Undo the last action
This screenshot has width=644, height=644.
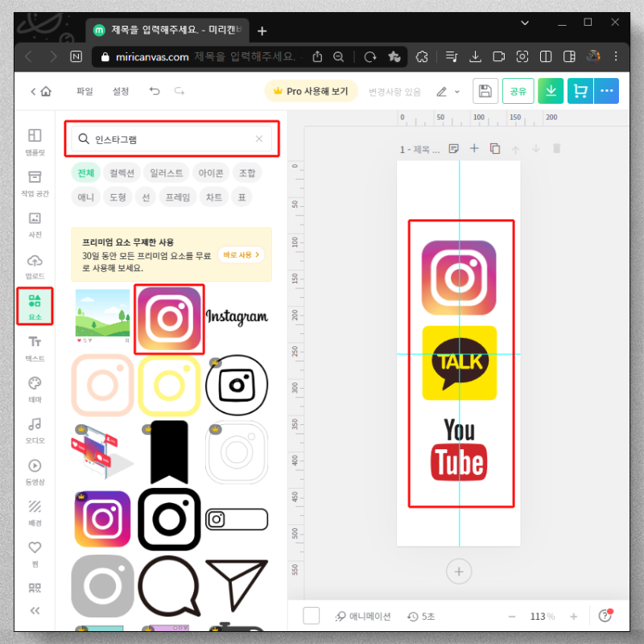(155, 91)
